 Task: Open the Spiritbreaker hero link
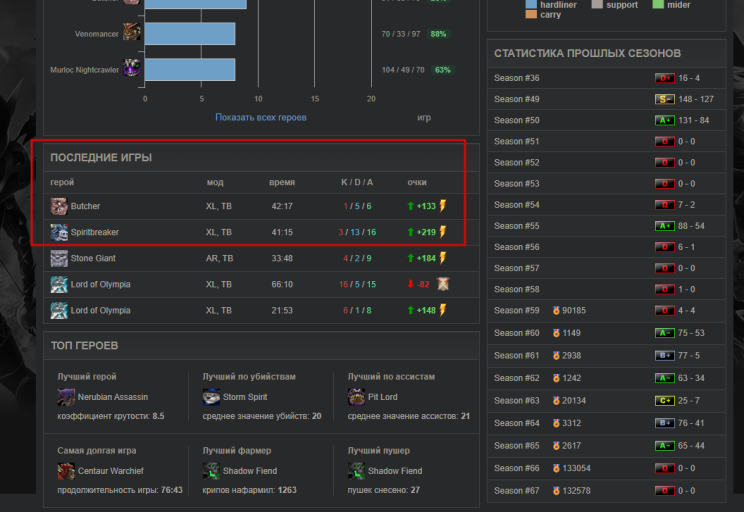pos(95,233)
